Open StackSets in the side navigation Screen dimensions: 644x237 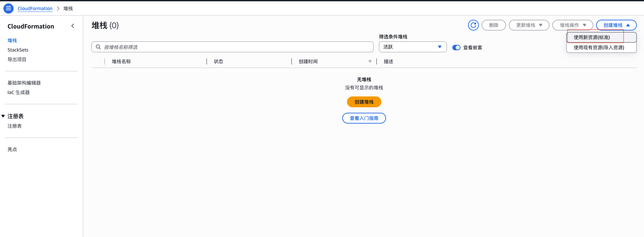tap(18, 50)
